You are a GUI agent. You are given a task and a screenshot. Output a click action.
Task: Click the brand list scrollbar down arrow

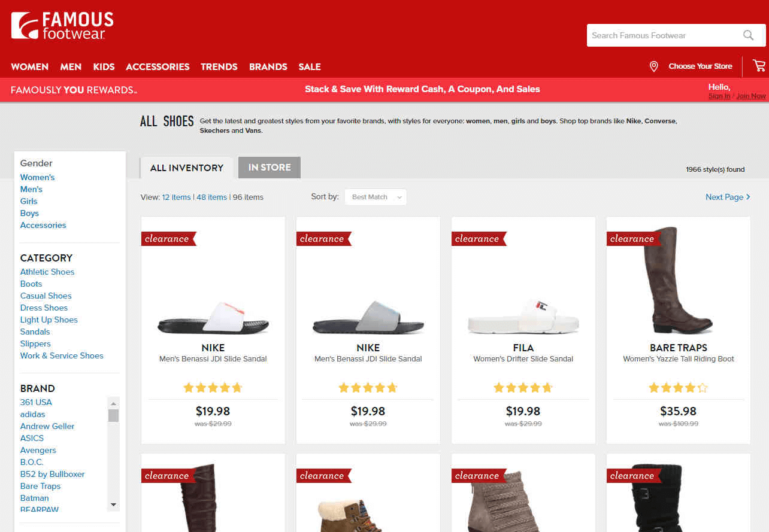pyautogui.click(x=113, y=505)
